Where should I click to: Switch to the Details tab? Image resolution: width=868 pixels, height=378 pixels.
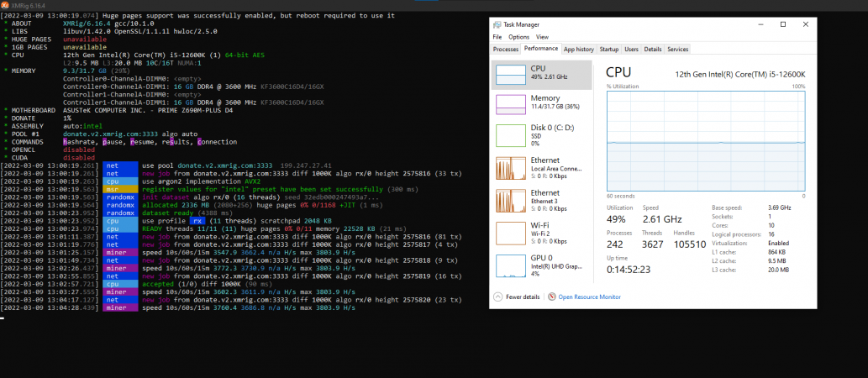coord(653,50)
